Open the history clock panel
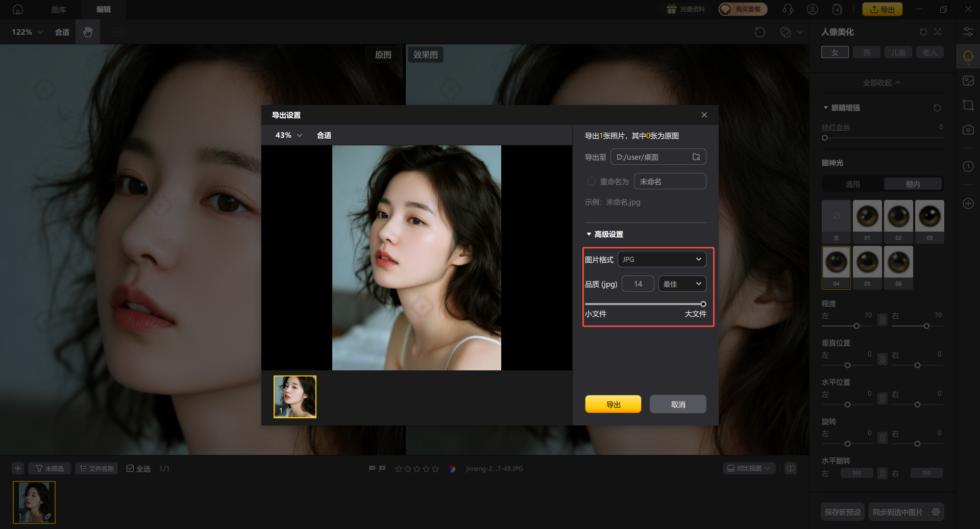980x529 pixels. tap(968, 166)
